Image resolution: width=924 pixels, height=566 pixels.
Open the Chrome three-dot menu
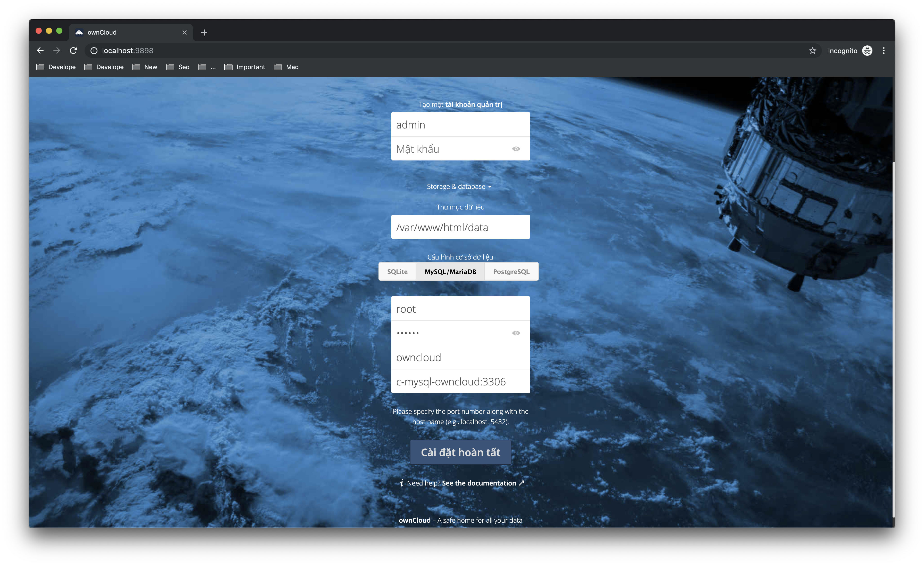click(x=884, y=50)
